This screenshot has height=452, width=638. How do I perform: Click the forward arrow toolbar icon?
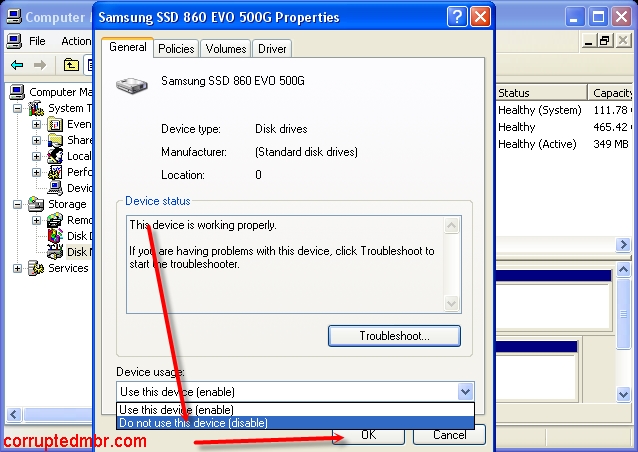pyautogui.click(x=40, y=66)
